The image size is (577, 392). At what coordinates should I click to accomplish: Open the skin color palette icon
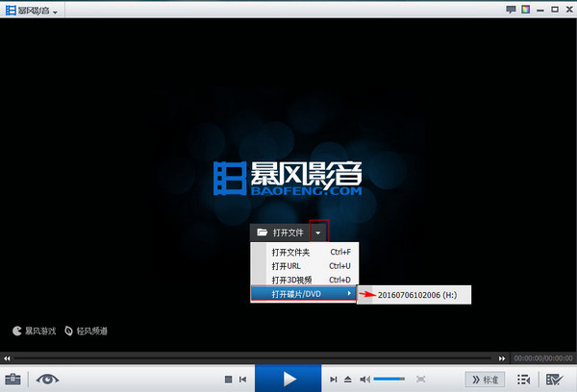(x=525, y=10)
